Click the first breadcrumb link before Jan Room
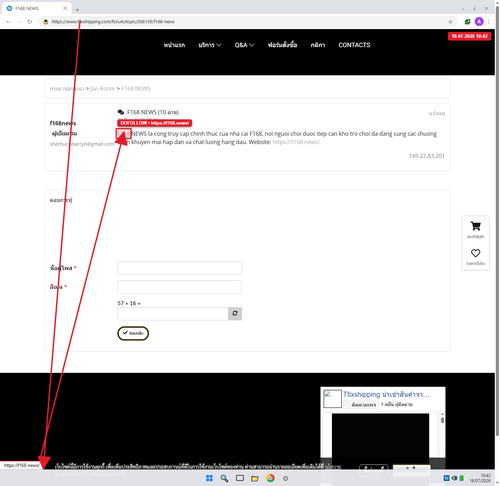Image resolution: width=500 pixels, height=486 pixels. (x=67, y=89)
